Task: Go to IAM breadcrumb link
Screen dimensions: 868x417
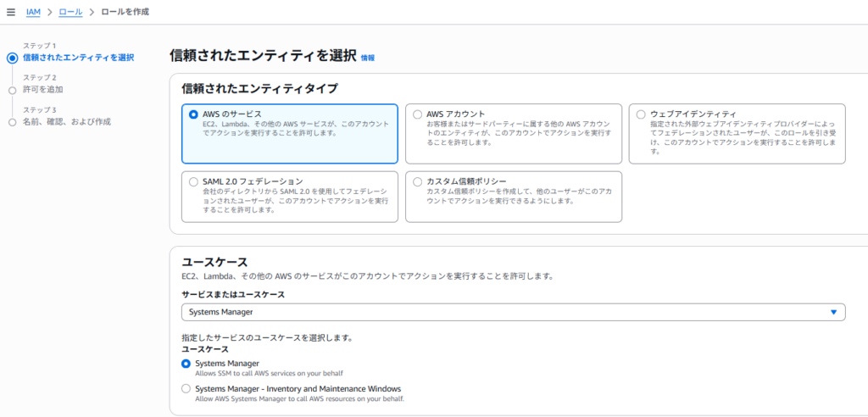Action: [33, 12]
